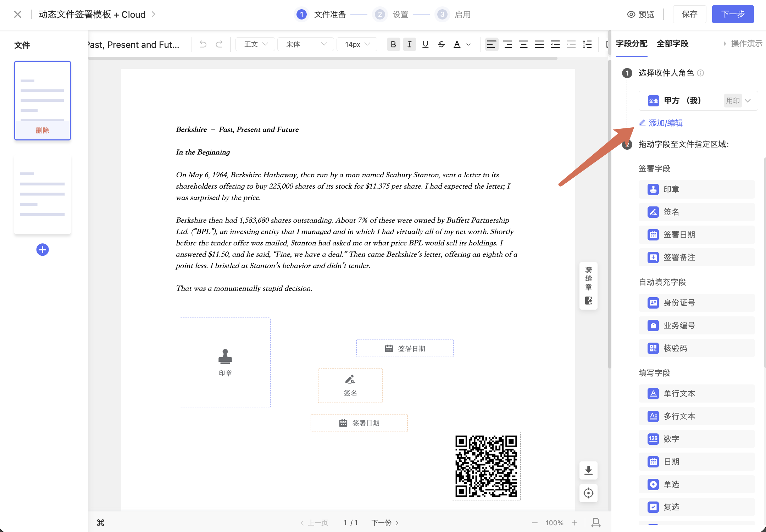Toggle bold formatting
Screen dimensions: 766x532
[x=393, y=44]
